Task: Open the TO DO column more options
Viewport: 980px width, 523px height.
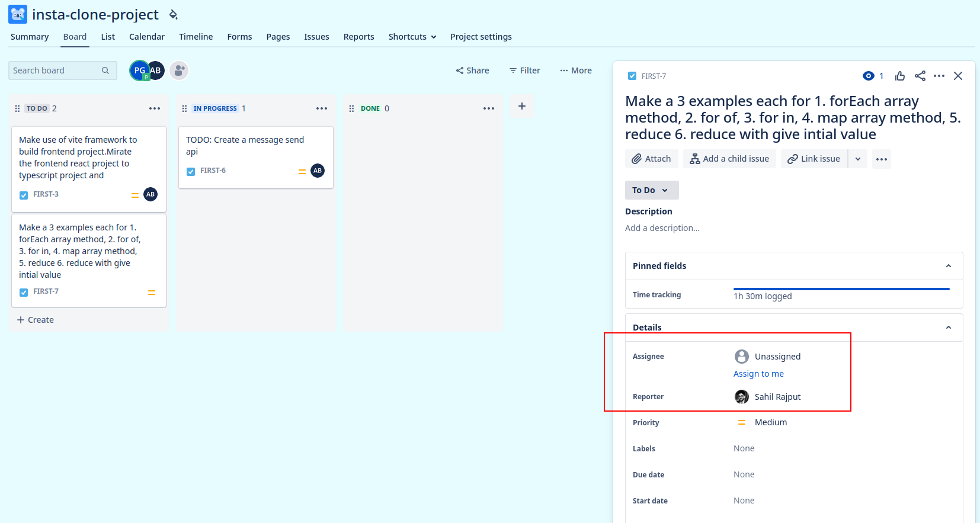Action: point(155,108)
